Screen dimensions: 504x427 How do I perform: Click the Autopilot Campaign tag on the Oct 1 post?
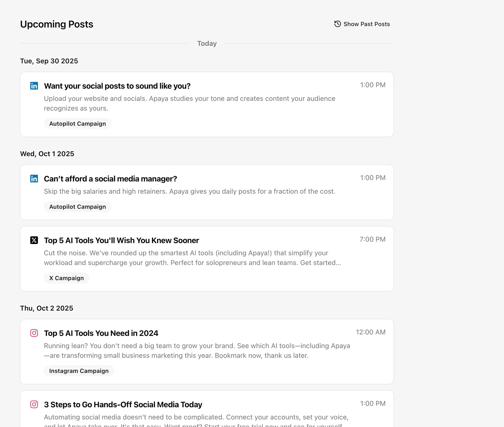77,207
